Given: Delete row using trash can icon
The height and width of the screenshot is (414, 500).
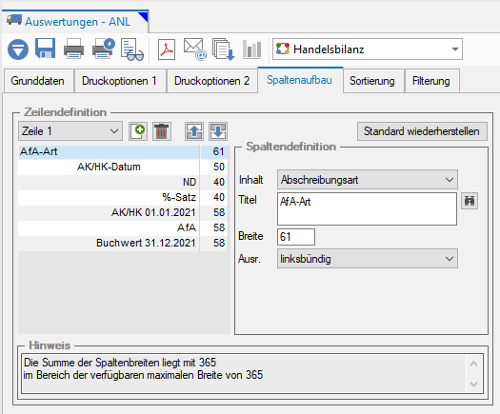Looking at the screenshot, I should point(162,131).
